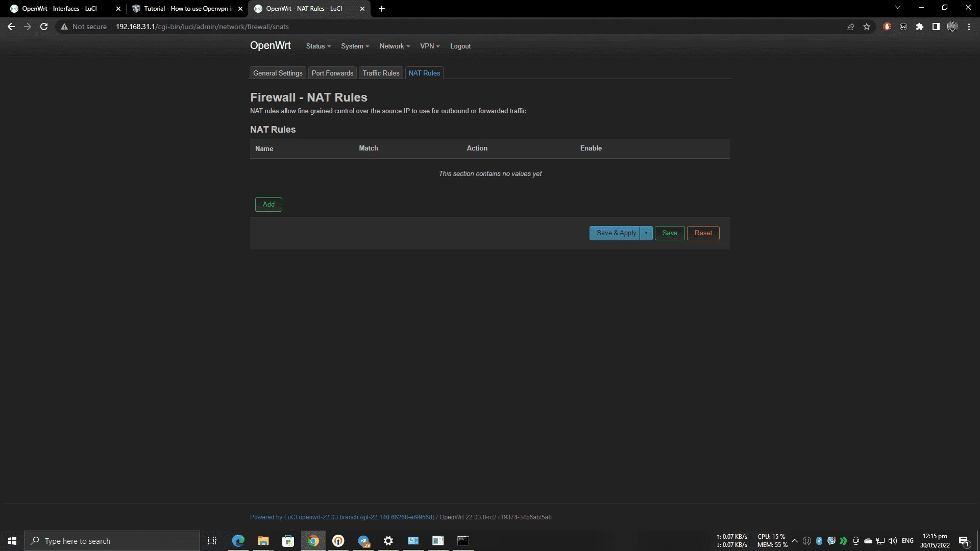Go back to previous page

click(11, 27)
